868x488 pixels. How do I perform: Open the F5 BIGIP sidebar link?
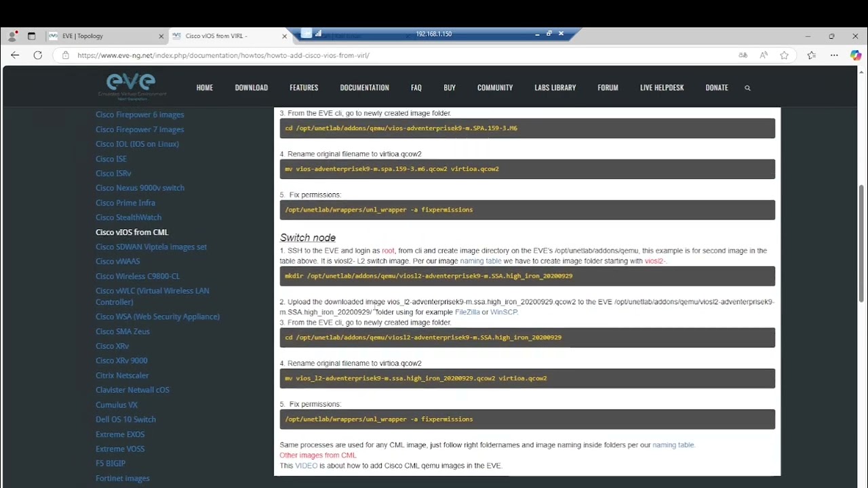pyautogui.click(x=111, y=464)
